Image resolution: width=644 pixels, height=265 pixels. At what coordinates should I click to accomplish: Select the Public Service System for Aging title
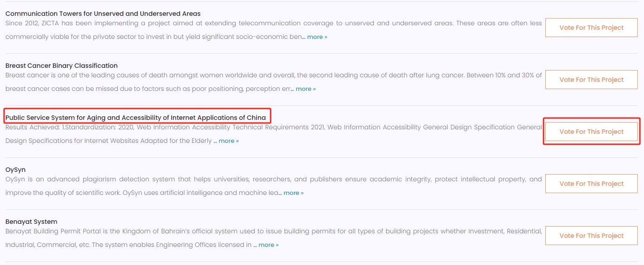(136, 118)
